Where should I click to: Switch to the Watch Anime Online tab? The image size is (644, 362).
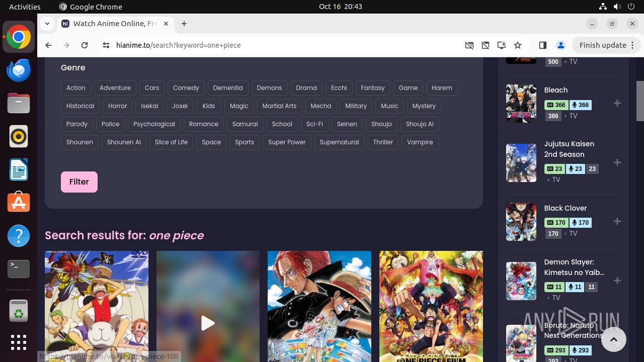(116, 24)
